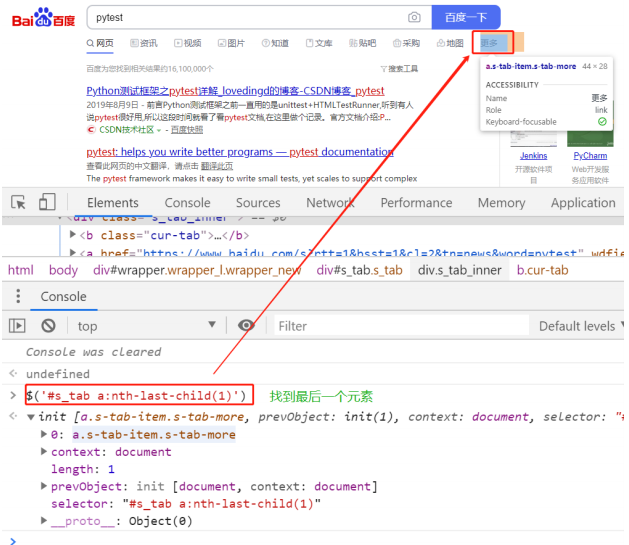Collapse the init result object
Screen dimensions: 629x545
30,417
